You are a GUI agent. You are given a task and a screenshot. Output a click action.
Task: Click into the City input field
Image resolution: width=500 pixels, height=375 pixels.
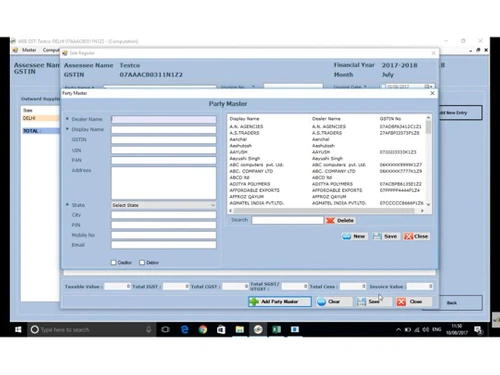(x=163, y=215)
